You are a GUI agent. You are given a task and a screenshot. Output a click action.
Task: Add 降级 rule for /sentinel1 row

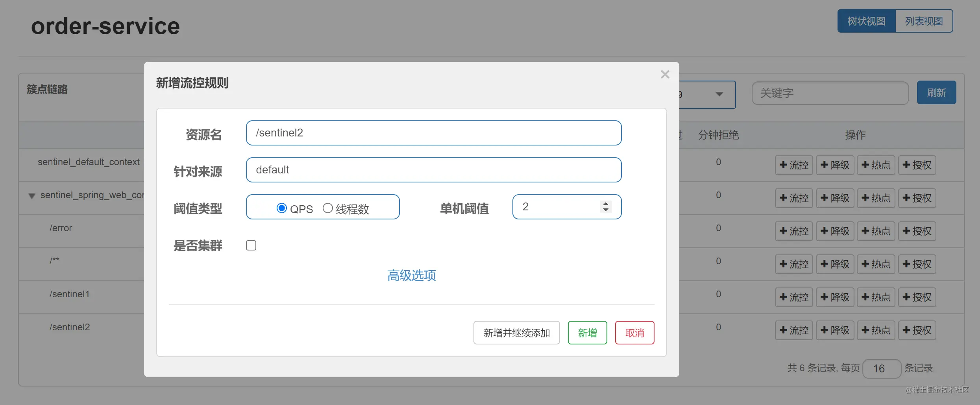pyautogui.click(x=835, y=297)
